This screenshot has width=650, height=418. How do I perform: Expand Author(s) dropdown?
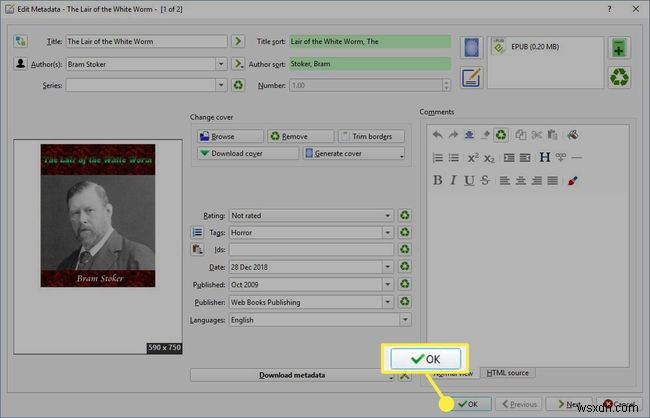[221, 64]
